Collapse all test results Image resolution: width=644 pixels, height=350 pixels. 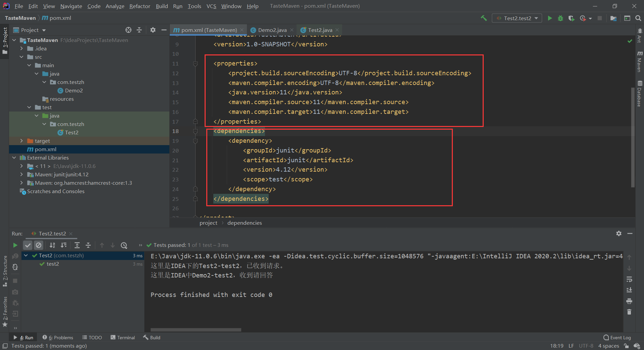(88, 245)
